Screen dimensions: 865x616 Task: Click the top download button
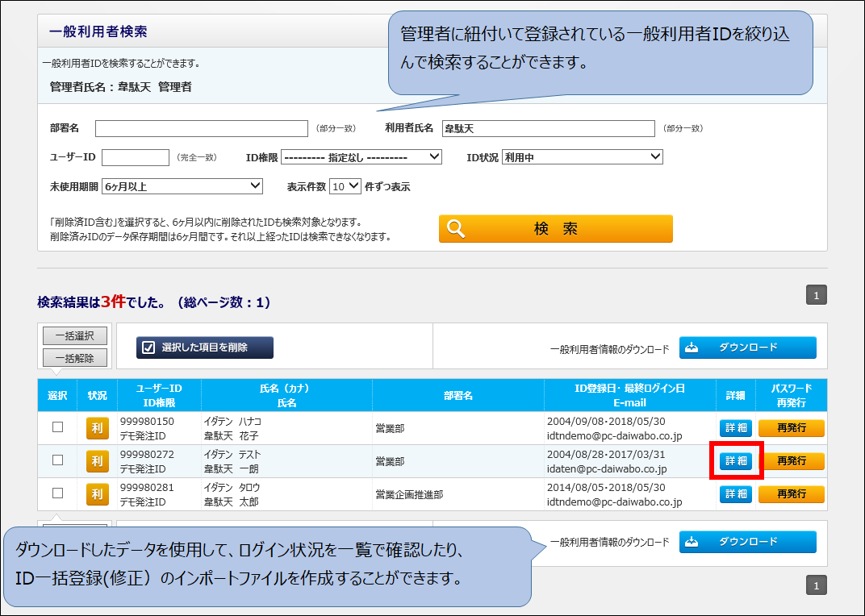click(x=747, y=348)
